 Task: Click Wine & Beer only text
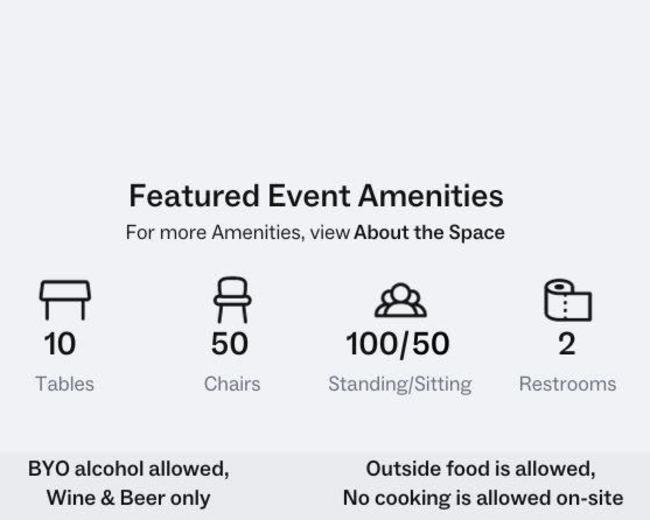[x=129, y=498]
